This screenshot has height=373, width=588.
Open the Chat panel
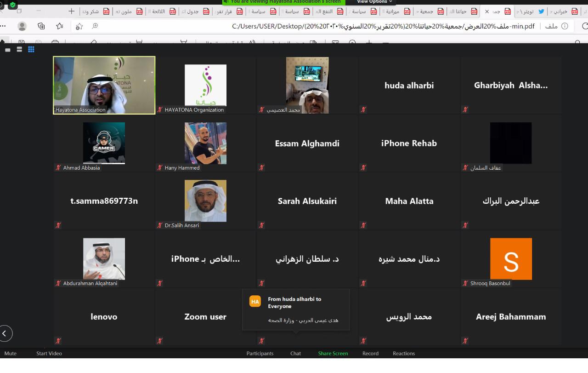pyautogui.click(x=295, y=353)
